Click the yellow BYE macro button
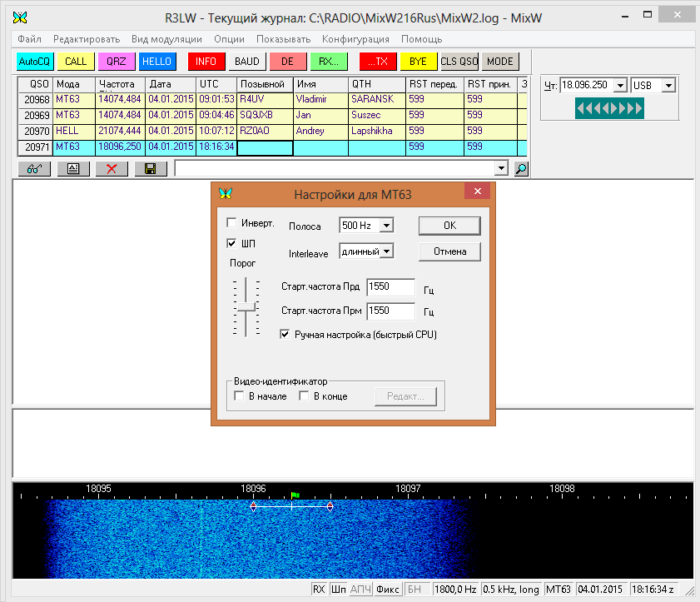 click(x=418, y=62)
